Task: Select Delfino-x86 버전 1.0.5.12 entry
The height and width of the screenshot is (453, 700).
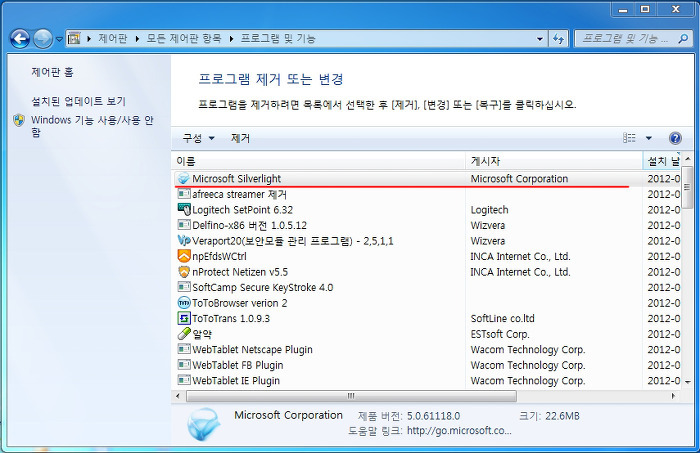Action: pos(250,225)
